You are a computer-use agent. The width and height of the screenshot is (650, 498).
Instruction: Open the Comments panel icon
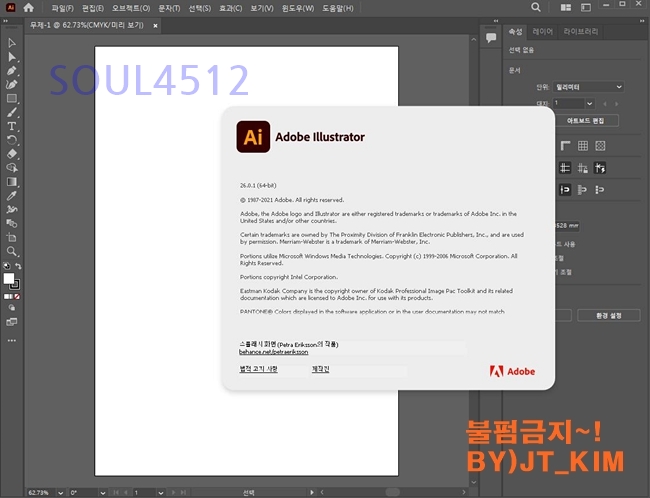coord(491,38)
